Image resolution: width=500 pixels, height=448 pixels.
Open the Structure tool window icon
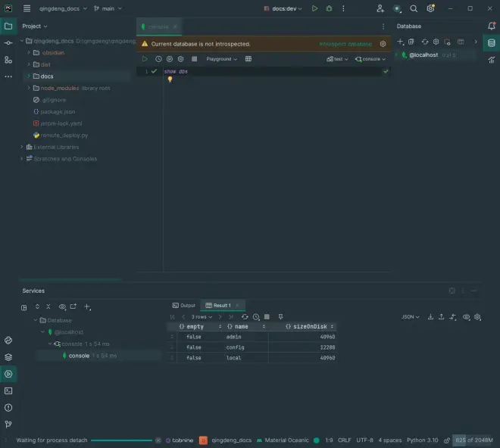(x=8, y=60)
